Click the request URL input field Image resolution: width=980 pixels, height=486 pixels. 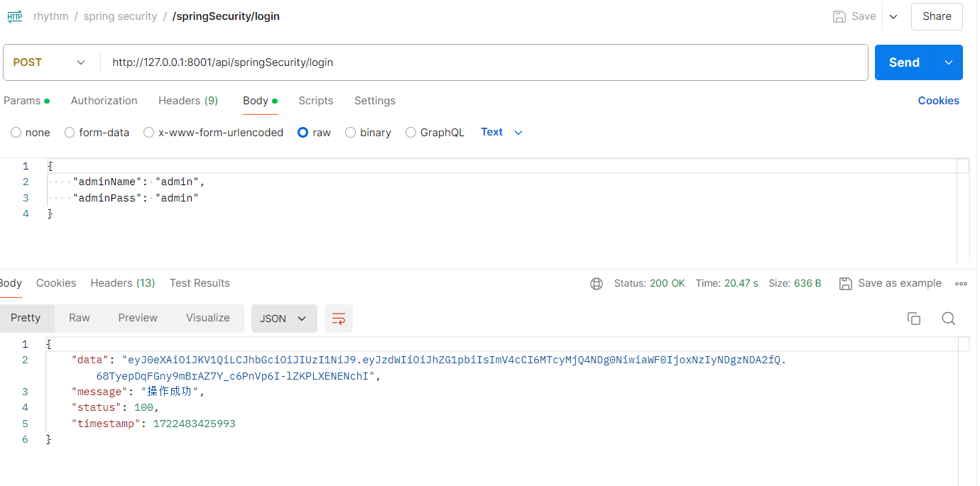coord(483,62)
